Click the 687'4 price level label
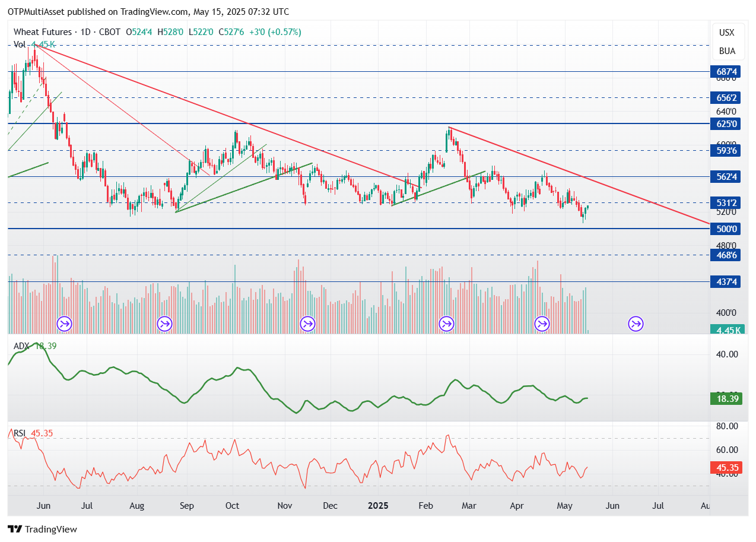 (726, 72)
